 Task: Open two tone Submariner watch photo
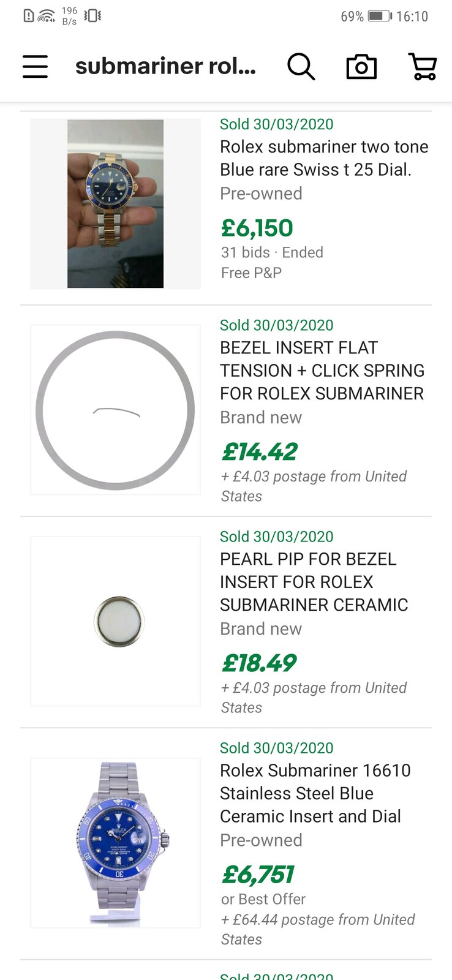[115, 203]
